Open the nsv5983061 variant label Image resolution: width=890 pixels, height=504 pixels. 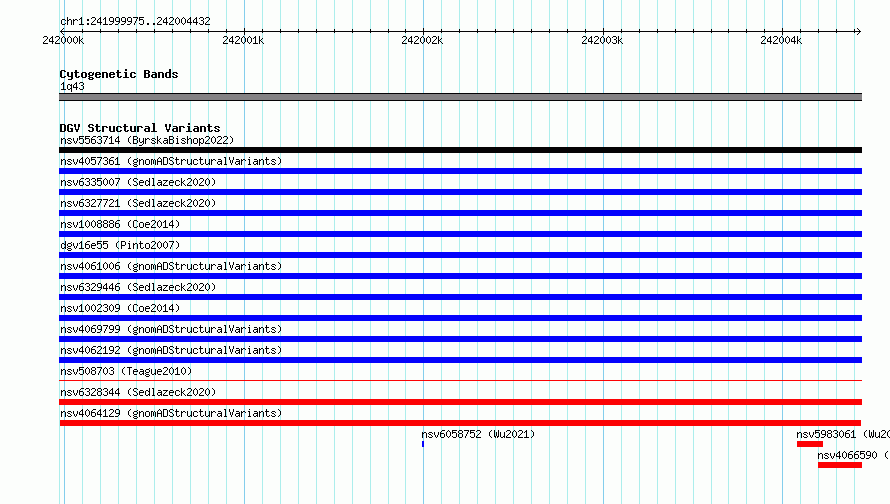click(843, 434)
